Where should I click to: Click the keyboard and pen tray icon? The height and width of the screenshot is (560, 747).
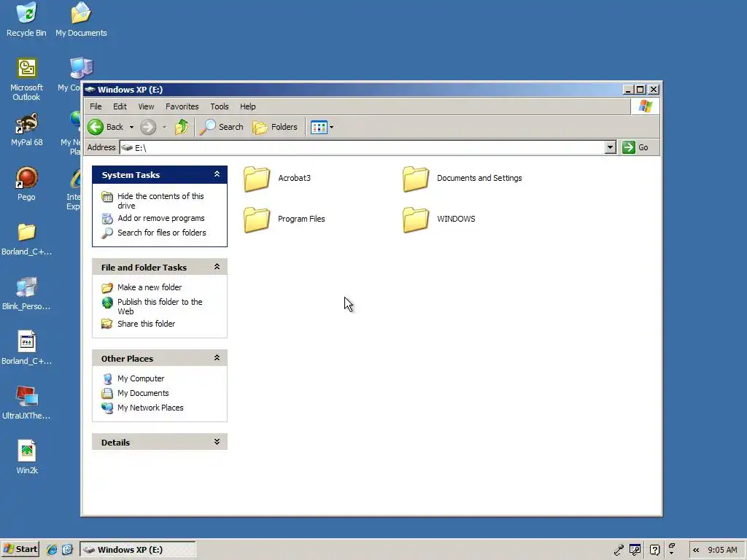click(635, 550)
